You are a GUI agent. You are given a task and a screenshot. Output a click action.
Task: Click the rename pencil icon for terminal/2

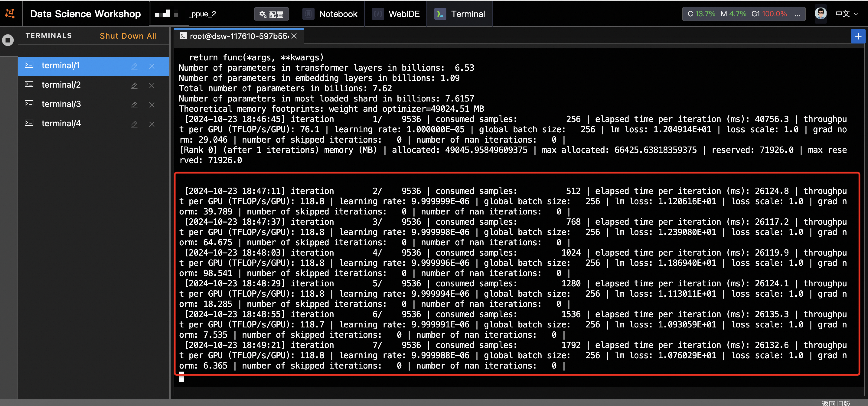pos(134,85)
